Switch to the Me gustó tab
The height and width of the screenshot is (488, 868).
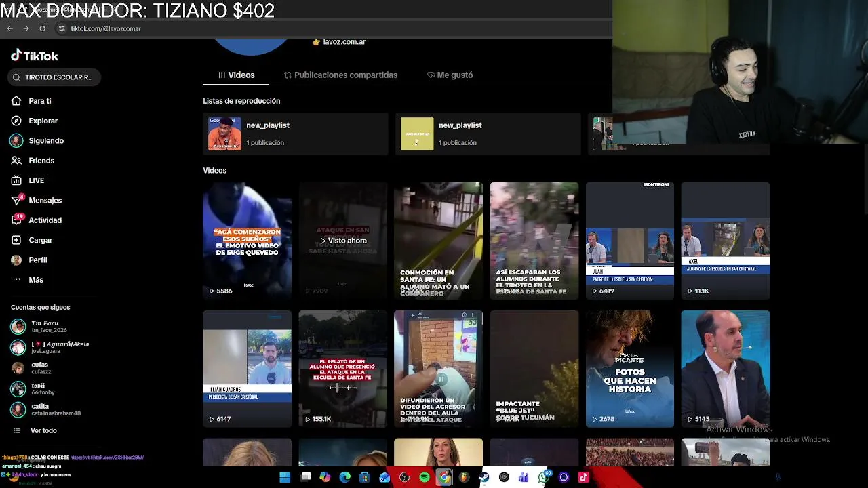(x=450, y=75)
